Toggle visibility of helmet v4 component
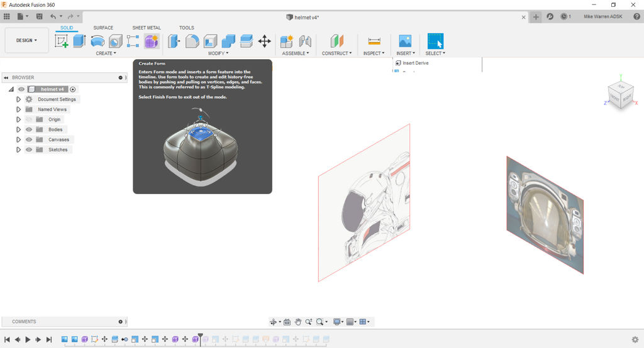Viewport: 644px width, 348px height. (21, 89)
